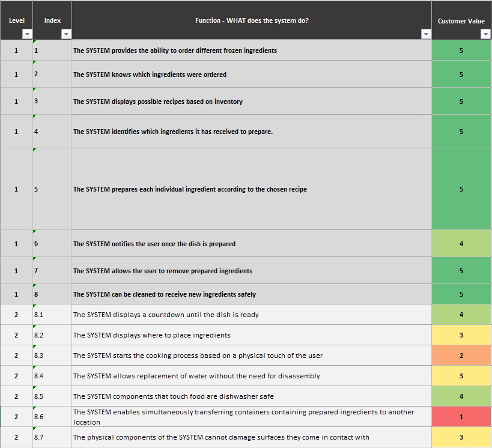Select cell 'The SYSTEM components that touch food are dishwasher safe'
The width and height of the screenshot is (492, 448).
(252, 396)
